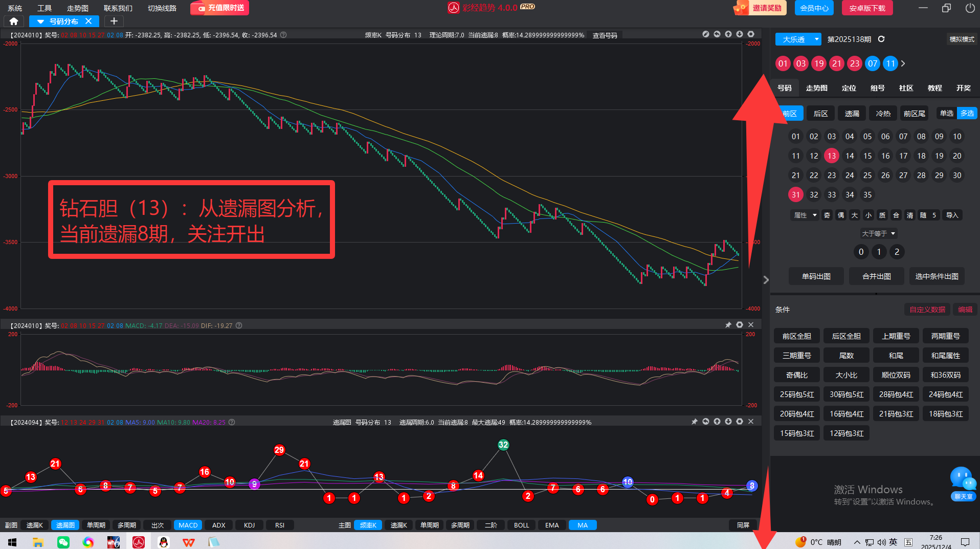This screenshot has height=549, width=980.
Task: Open the 工具 menu
Action: point(44,8)
